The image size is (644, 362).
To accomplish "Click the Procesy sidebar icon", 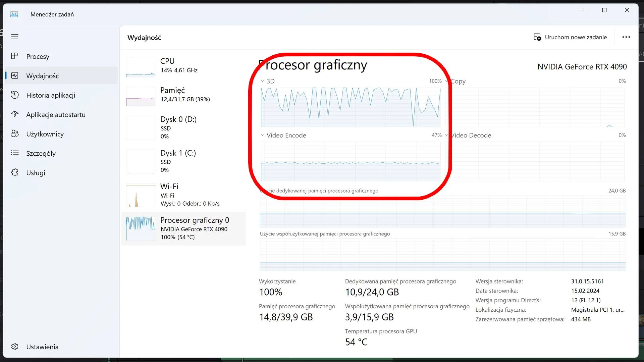I will click(14, 56).
